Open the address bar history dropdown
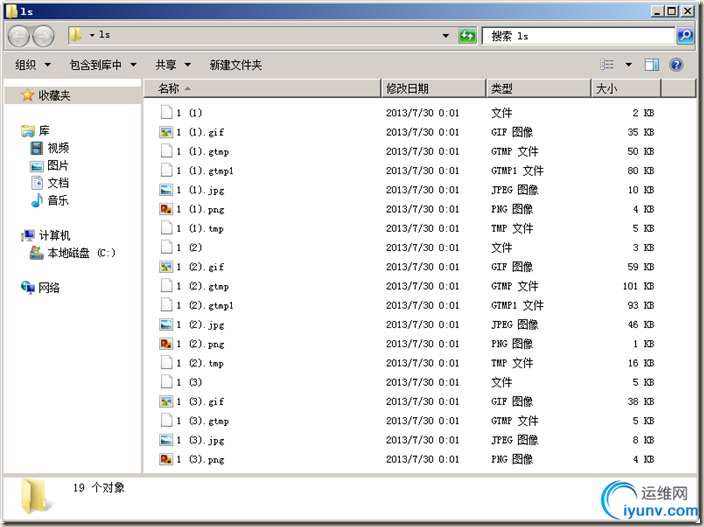Image resolution: width=704 pixels, height=527 pixels. [x=445, y=35]
